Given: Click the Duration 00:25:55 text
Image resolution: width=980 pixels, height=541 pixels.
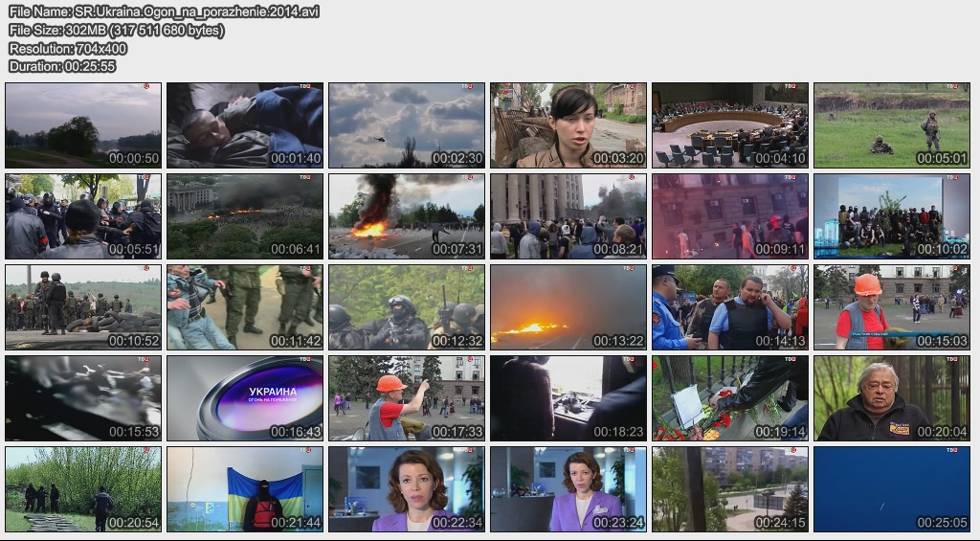Looking at the screenshot, I should (x=62, y=66).
